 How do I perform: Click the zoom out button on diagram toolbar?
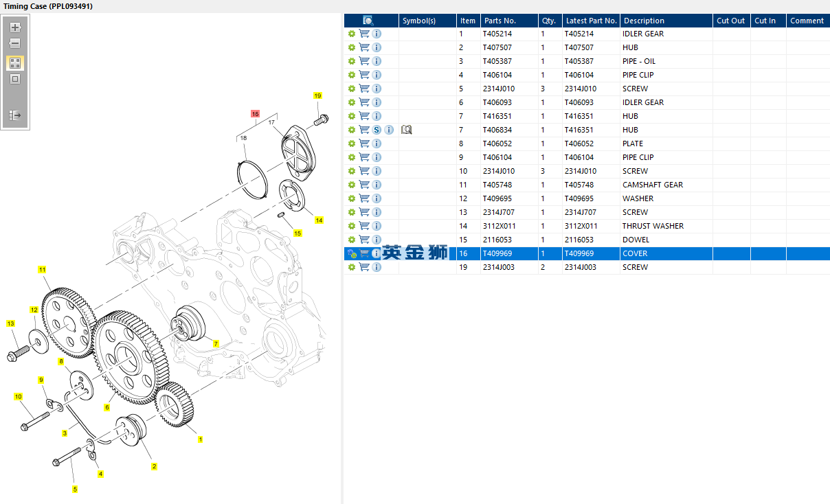(15, 43)
